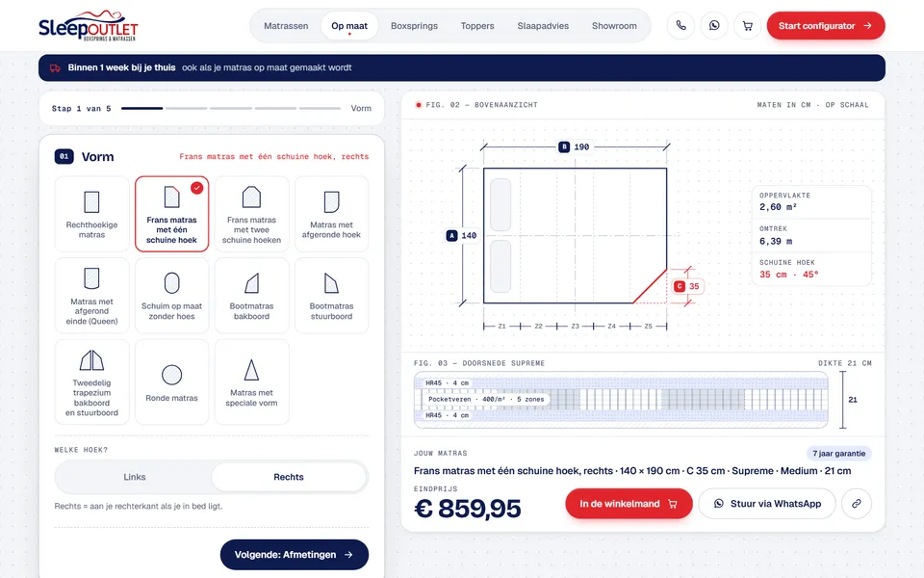The image size is (924, 578).
Task: Select Schuim op maat zonder hoes
Action: (x=171, y=296)
